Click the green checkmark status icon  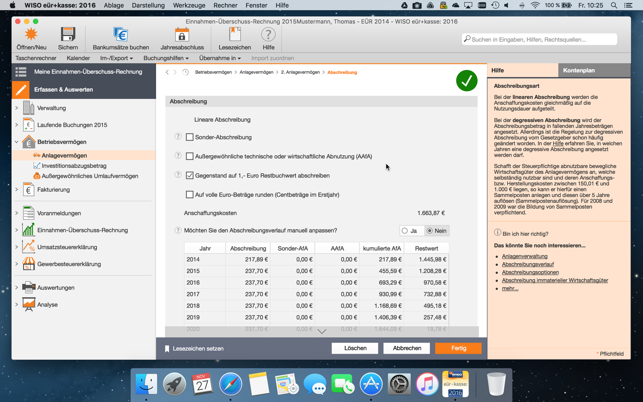point(467,81)
